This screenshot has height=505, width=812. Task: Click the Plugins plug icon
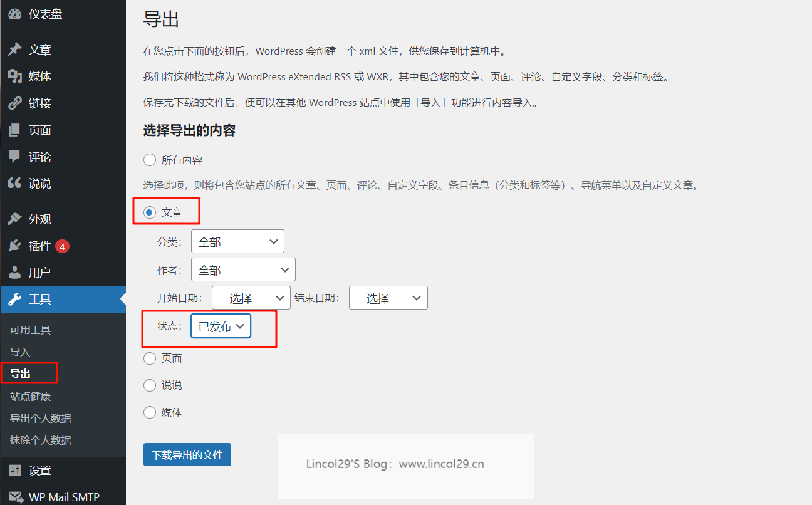pyautogui.click(x=14, y=246)
